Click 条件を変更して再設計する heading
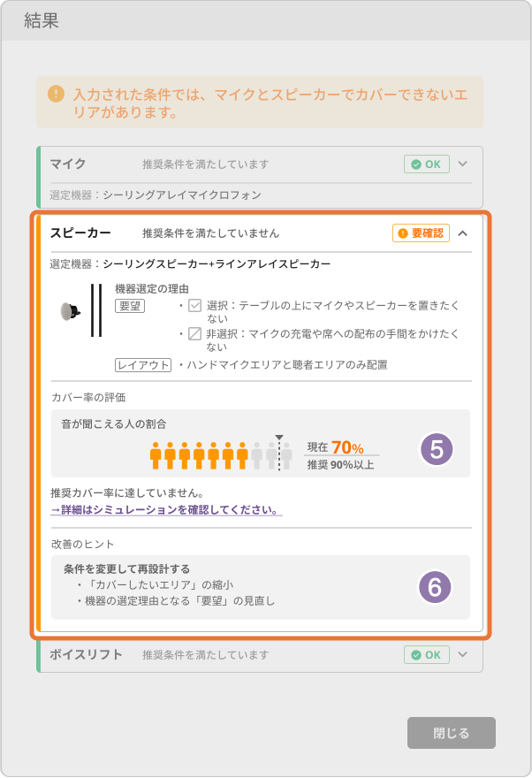 (x=127, y=569)
